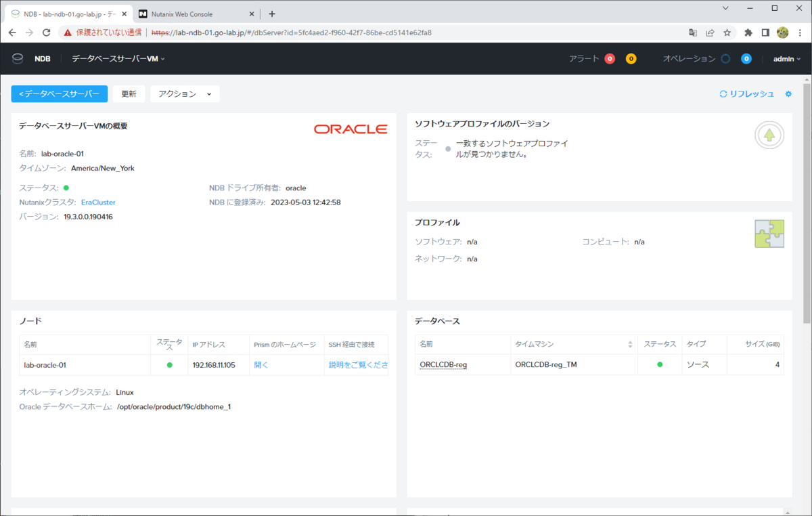812x516 pixels.
Task: Click the lab-oracle-01 node name cell
Action: click(45, 365)
